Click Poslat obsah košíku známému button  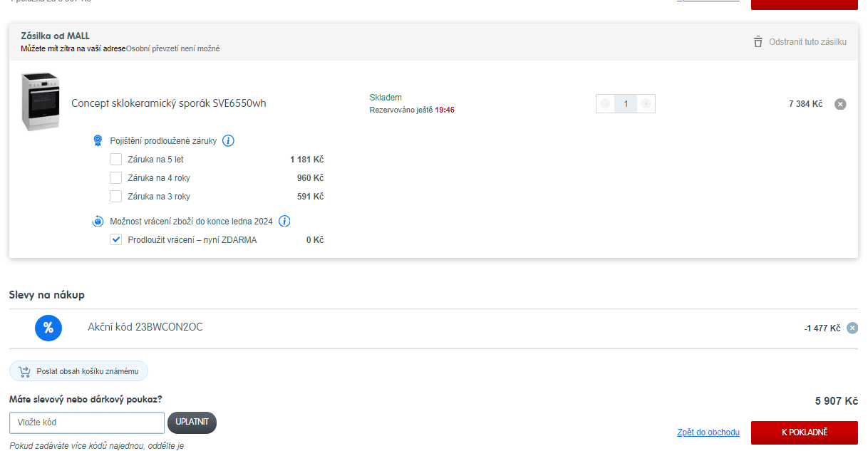point(78,371)
